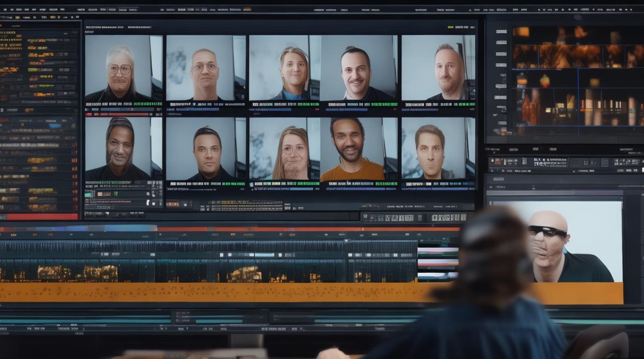The width and height of the screenshot is (644, 359).
Task: Pick the smiling man with mustache thumbnail
Action: coord(359,67)
